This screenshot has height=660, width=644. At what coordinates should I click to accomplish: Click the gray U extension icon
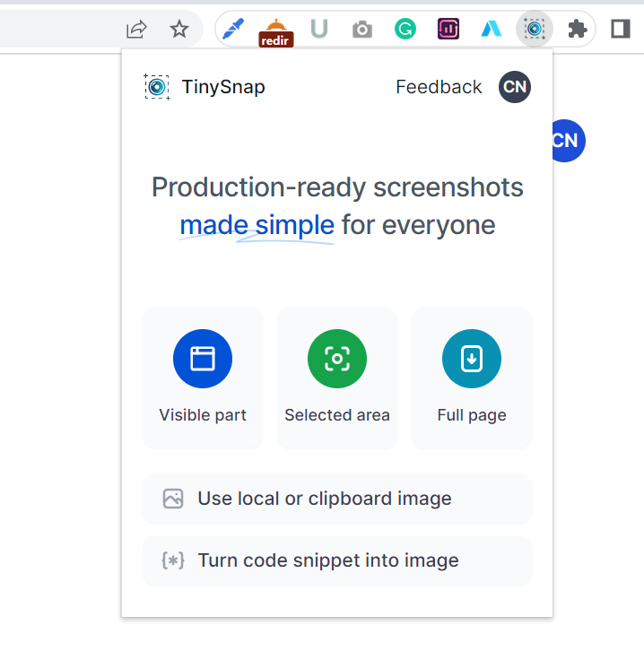click(x=319, y=30)
